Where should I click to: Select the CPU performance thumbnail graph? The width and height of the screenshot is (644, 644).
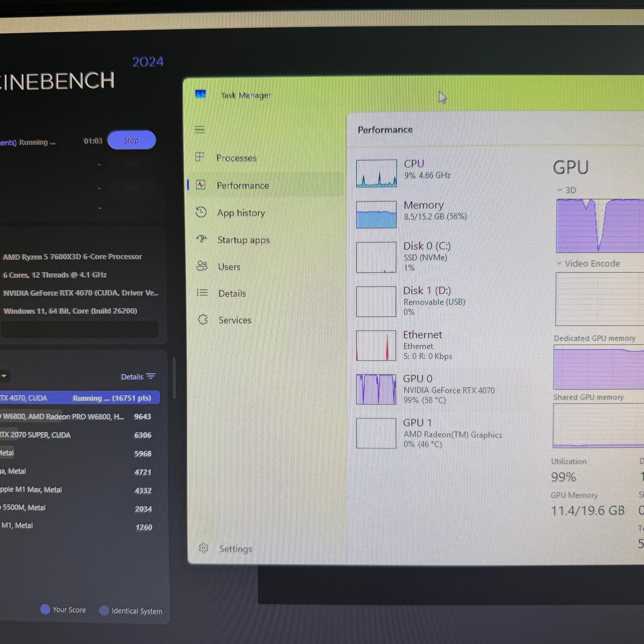(376, 173)
